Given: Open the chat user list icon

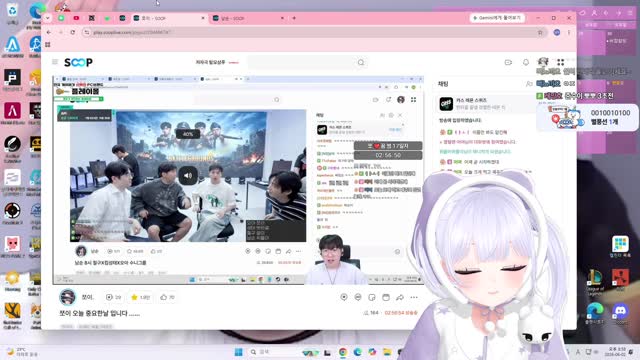Looking at the screenshot, I should click(529, 84).
